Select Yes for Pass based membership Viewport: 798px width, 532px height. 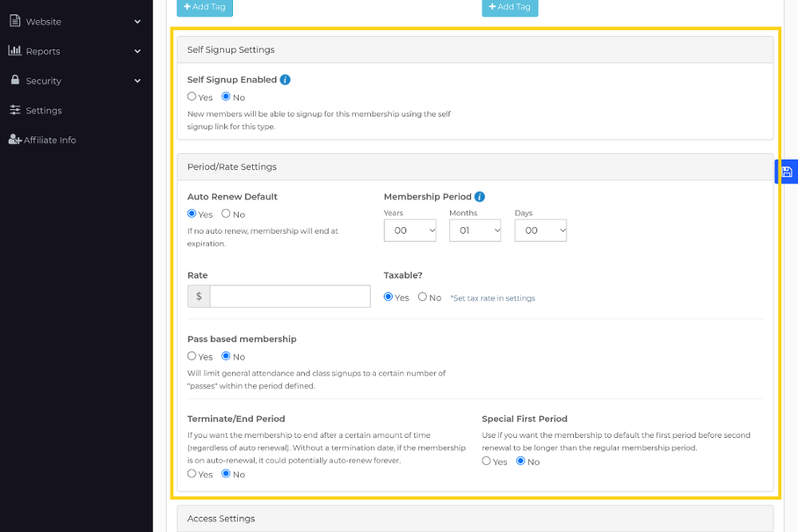[x=192, y=356]
